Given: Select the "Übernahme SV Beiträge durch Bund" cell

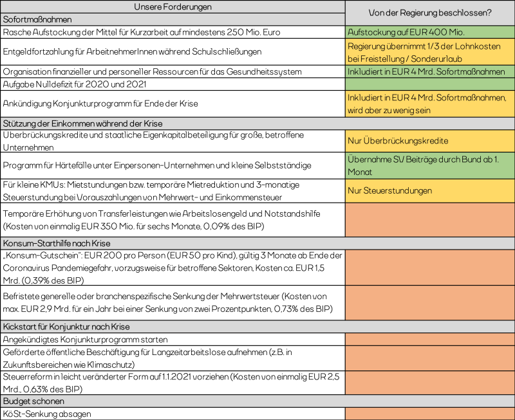Looking at the screenshot, I should 429,165.
